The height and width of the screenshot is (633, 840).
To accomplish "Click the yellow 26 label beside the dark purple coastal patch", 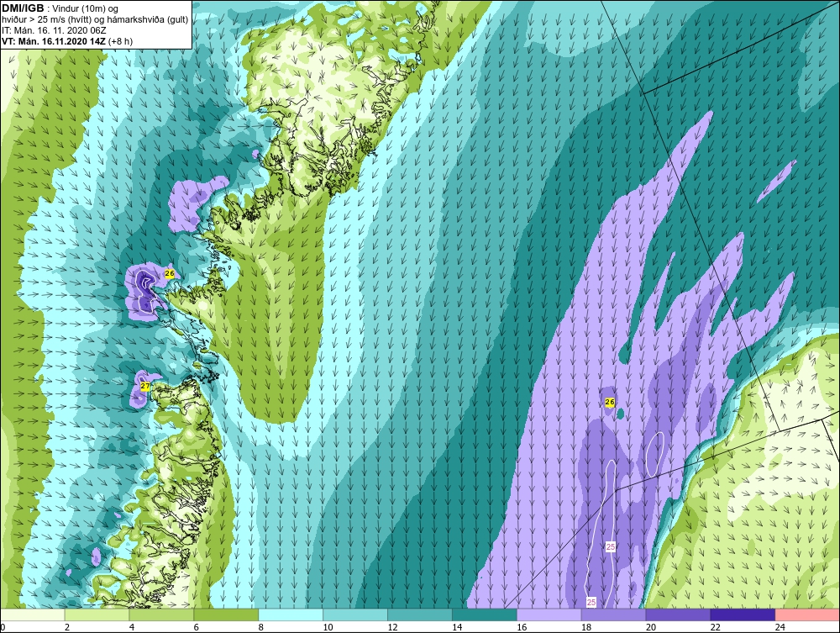I will coord(170,274).
